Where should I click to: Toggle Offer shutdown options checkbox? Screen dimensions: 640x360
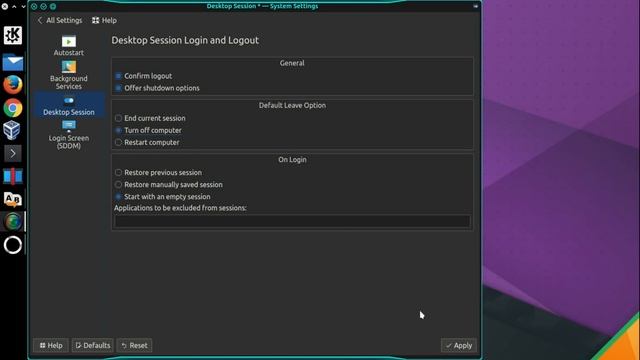click(x=118, y=88)
